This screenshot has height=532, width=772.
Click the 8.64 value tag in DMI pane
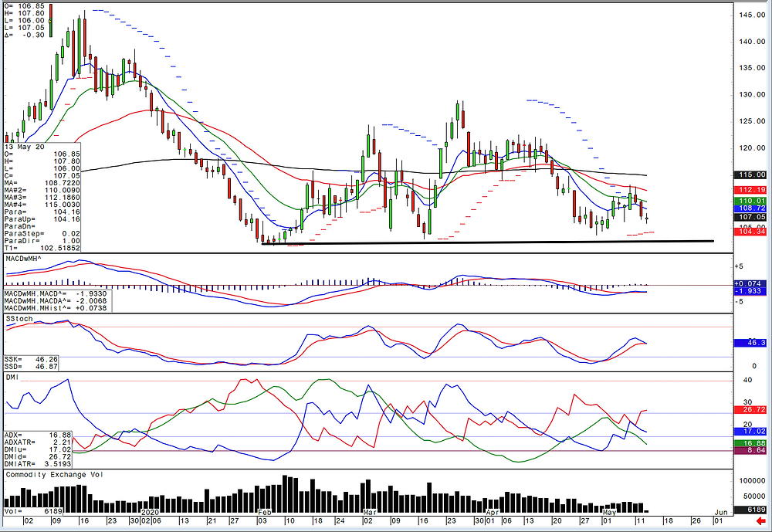[750, 450]
